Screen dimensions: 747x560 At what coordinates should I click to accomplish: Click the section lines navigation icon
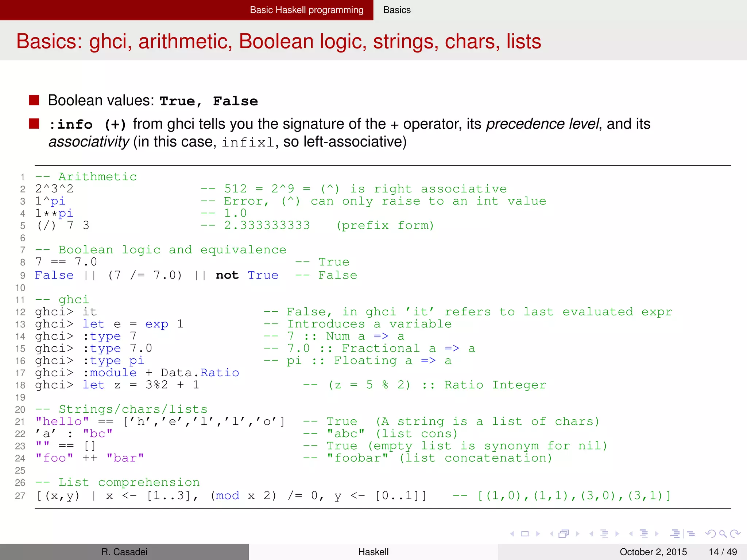point(644,534)
